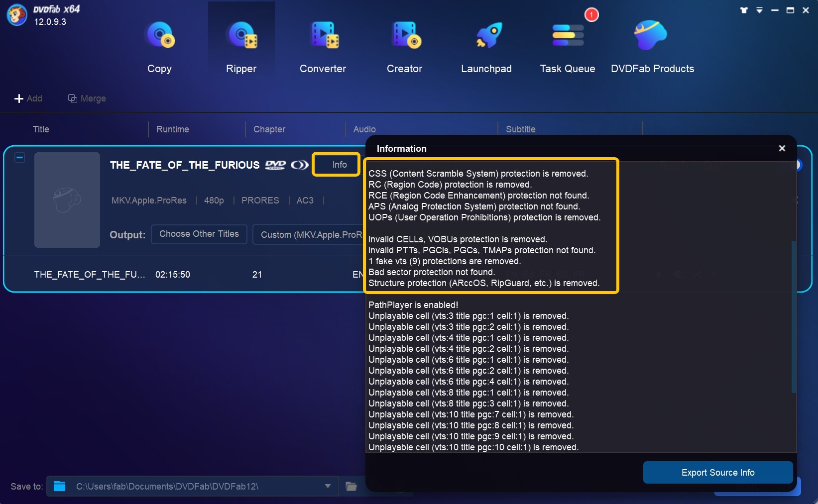Click Add to load a source
818x504 pixels.
pos(28,99)
